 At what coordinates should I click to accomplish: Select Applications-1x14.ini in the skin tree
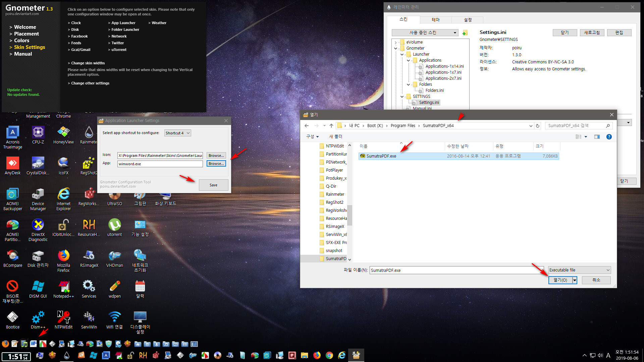click(x=444, y=66)
